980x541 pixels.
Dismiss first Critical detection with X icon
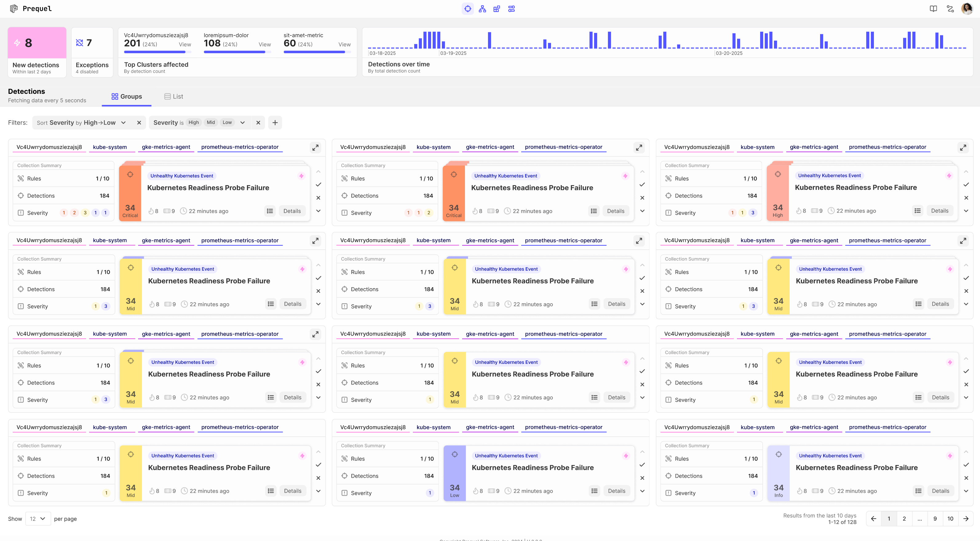[x=319, y=198]
